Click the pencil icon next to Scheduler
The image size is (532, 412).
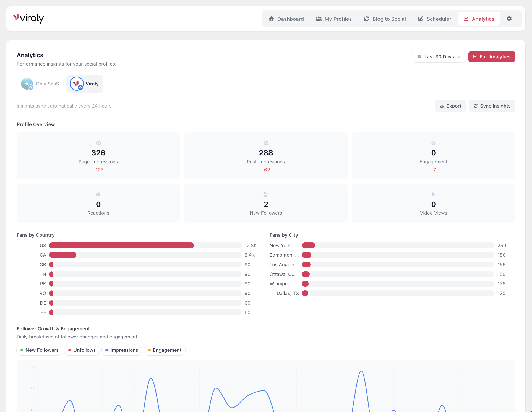tap(420, 19)
